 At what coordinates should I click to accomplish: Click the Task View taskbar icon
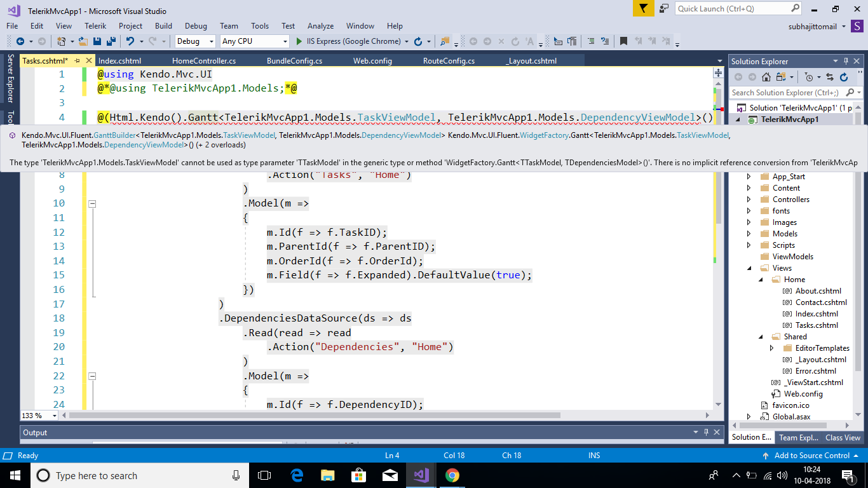[264, 475]
